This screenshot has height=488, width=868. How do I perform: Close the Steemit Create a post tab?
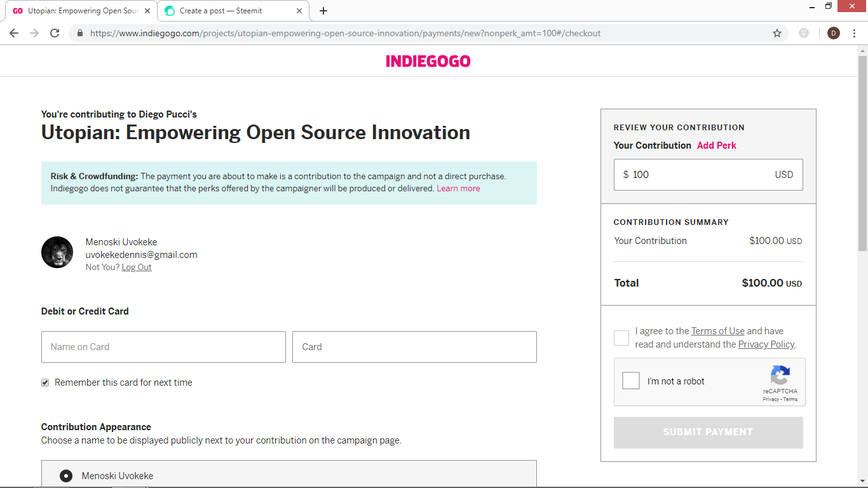[x=299, y=11]
